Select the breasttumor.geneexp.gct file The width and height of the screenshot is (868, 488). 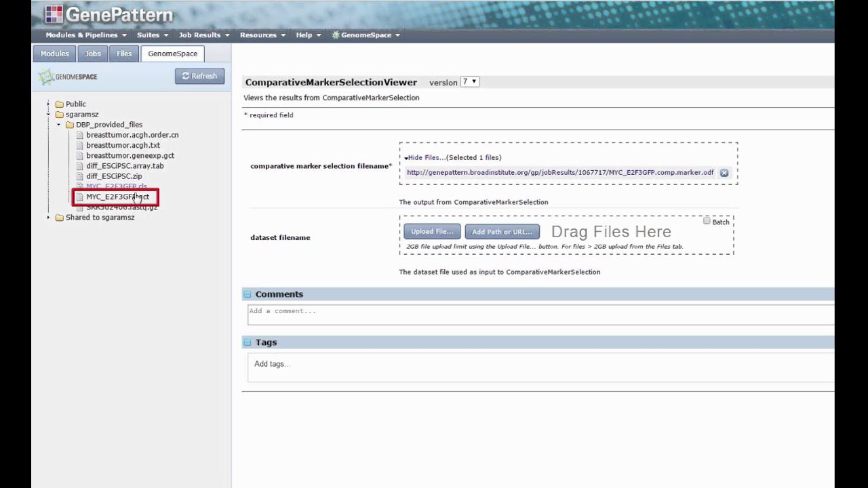click(x=130, y=155)
